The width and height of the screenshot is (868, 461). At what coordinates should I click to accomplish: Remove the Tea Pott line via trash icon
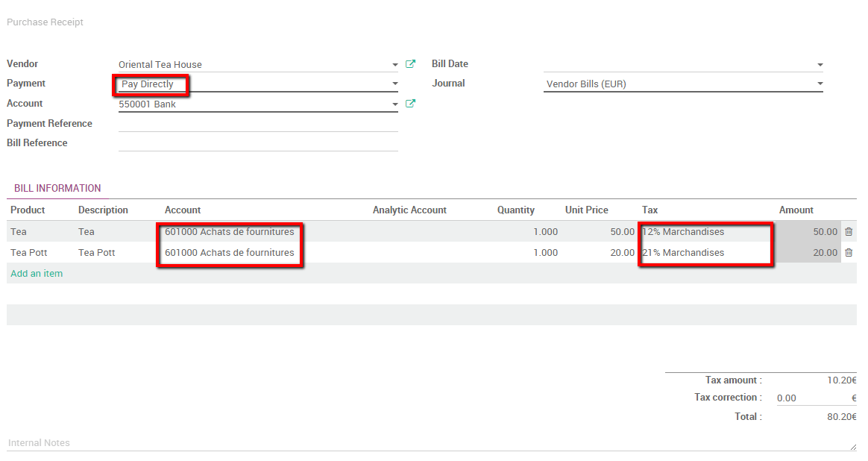[849, 252]
